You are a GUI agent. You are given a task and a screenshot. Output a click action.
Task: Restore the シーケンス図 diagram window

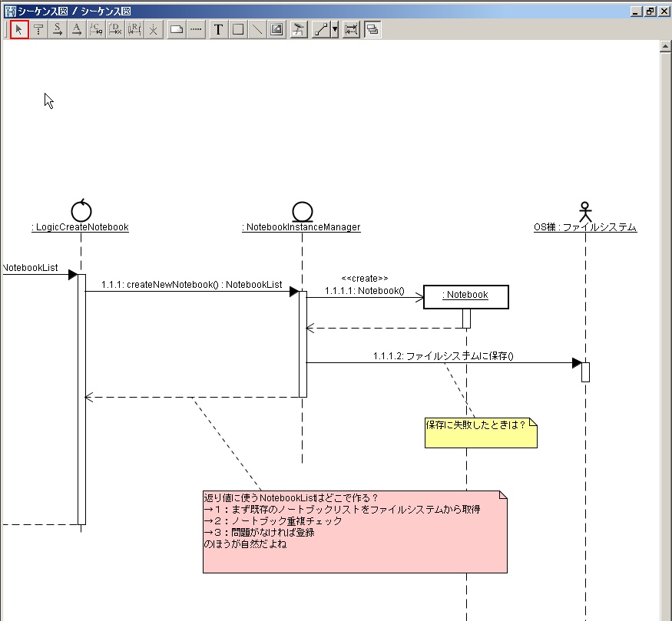tap(650, 12)
